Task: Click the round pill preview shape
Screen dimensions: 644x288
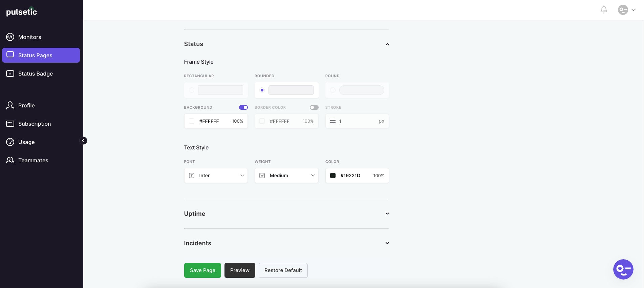Action: tap(362, 90)
